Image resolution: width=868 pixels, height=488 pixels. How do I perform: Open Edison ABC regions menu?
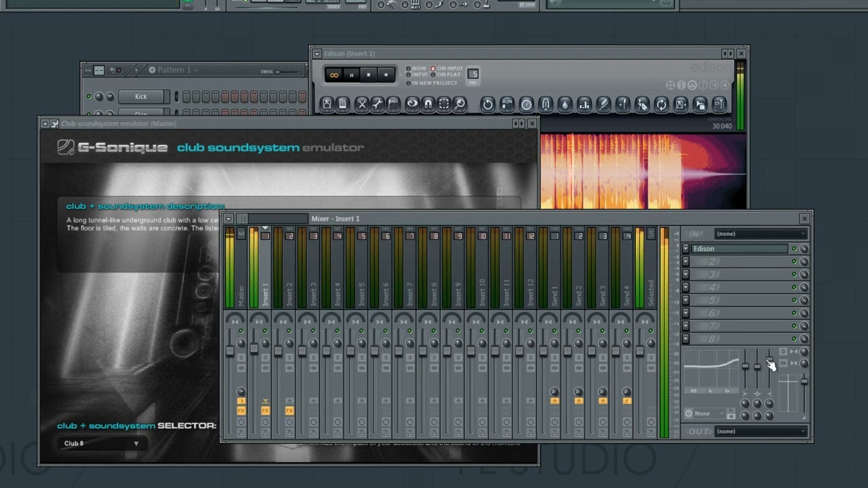tap(393, 104)
